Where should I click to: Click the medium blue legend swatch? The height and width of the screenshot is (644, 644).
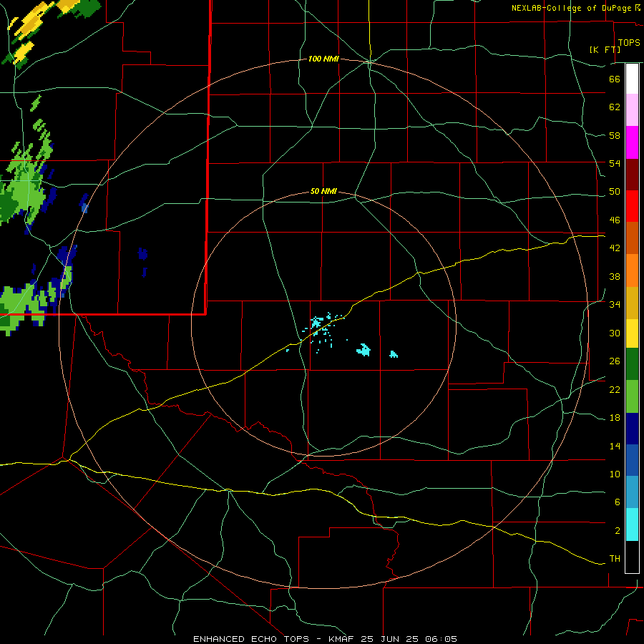pos(632,460)
